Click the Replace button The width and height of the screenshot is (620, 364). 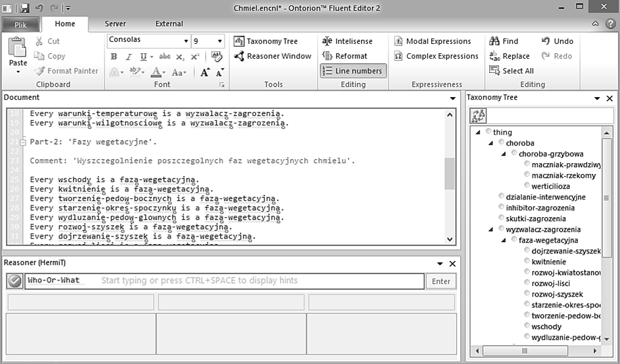point(509,56)
